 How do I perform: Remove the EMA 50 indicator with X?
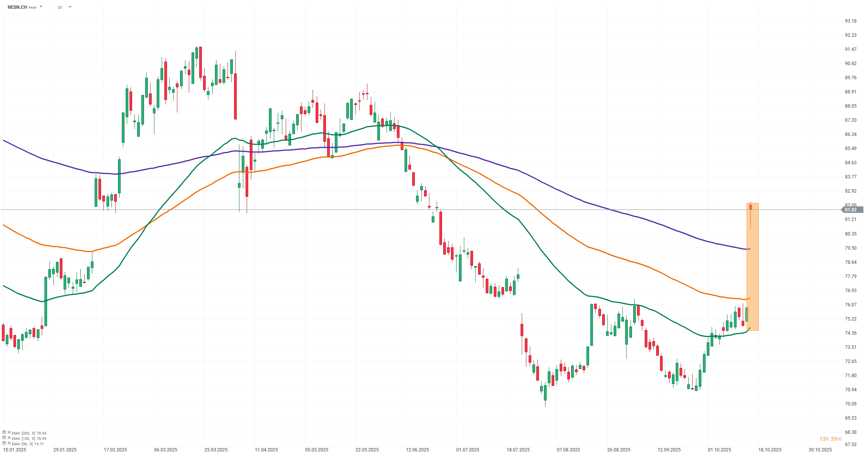click(x=9, y=444)
